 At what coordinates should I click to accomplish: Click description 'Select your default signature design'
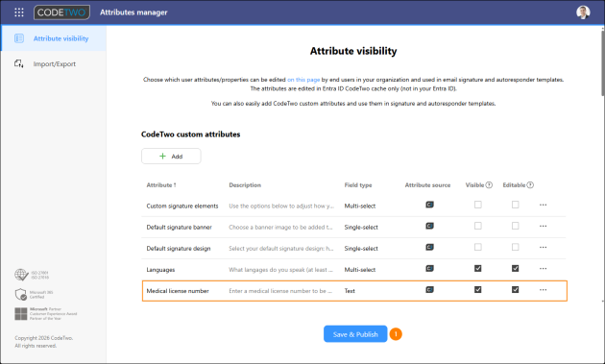tap(280, 249)
